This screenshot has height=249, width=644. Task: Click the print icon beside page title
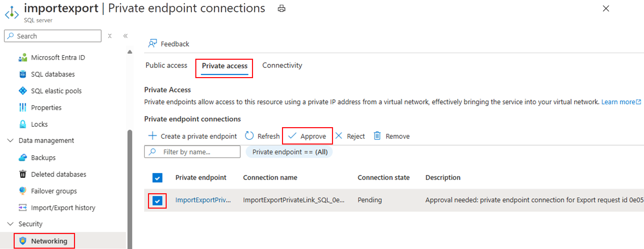point(281,9)
